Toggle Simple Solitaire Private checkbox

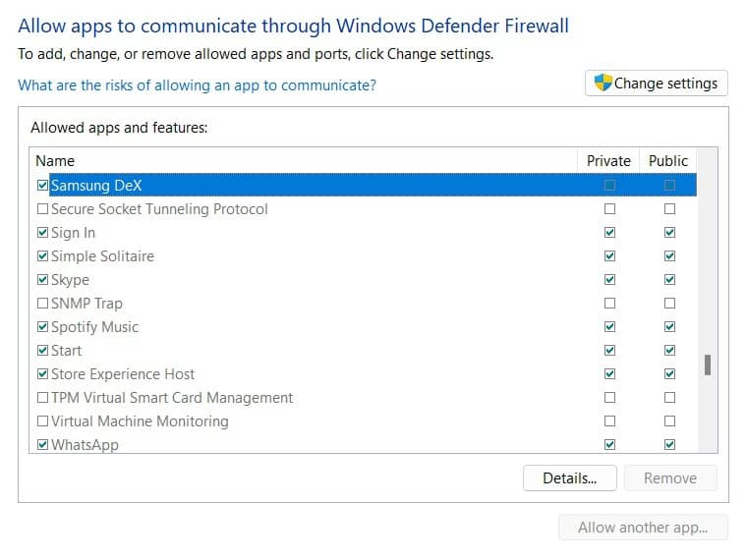click(x=610, y=256)
